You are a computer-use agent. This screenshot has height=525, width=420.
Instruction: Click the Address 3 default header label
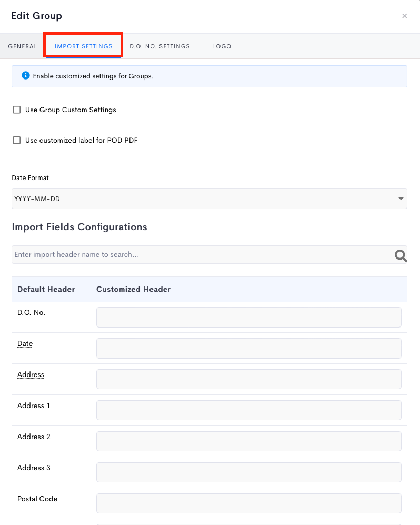tap(34, 468)
